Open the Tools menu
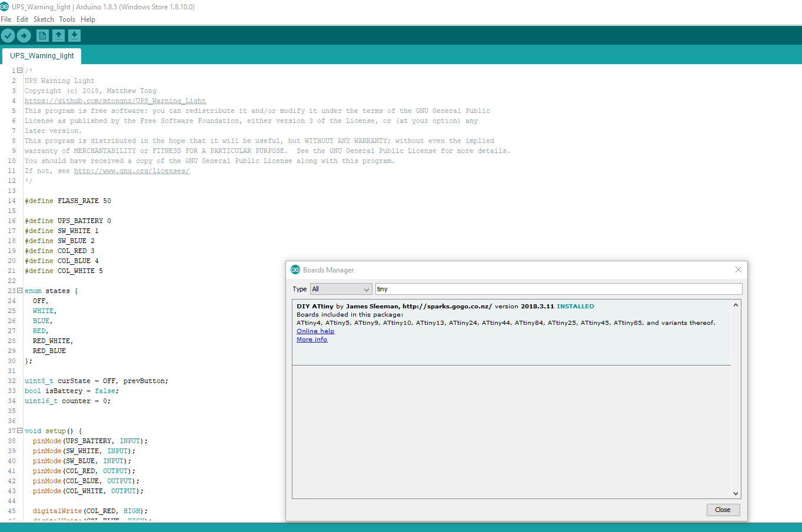 click(67, 19)
